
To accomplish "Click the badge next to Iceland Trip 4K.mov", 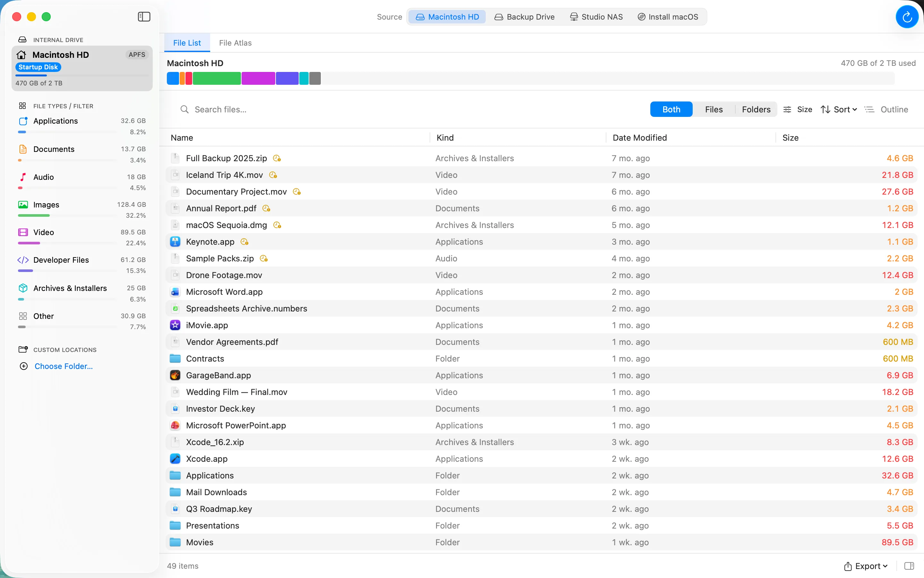I will pyautogui.click(x=273, y=175).
